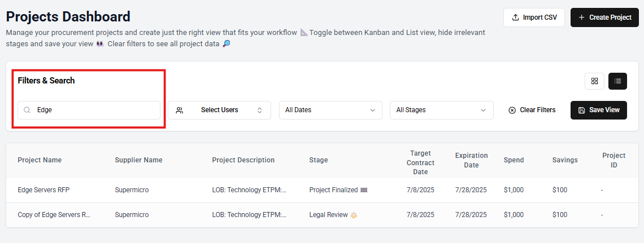Expand the All Stages dropdown
Screen dimensions: 644x243
[441, 111]
